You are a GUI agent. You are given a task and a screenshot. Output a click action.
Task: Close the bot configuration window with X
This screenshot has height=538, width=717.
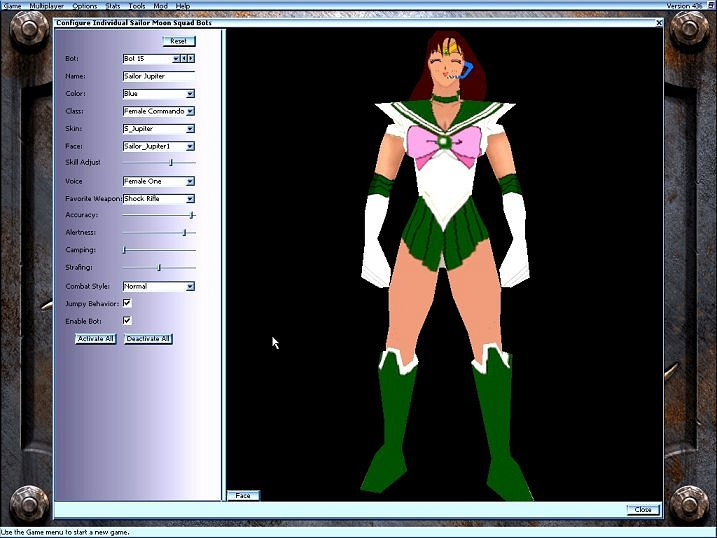(659, 22)
